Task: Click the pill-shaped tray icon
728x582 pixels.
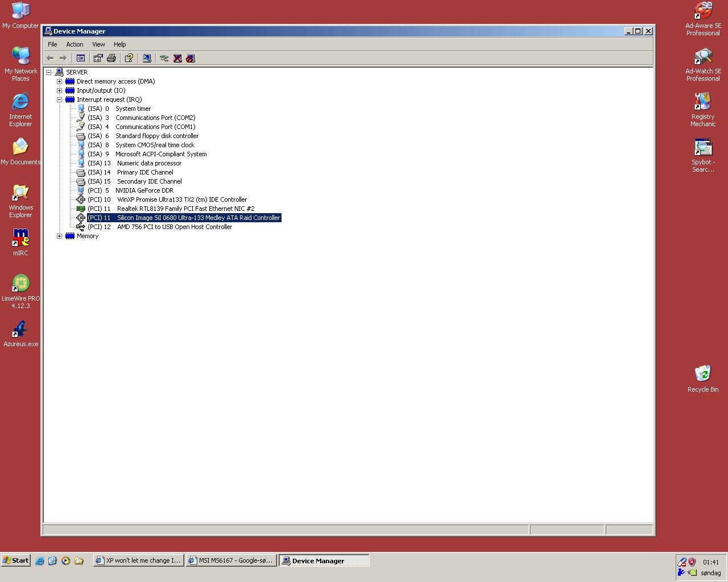Action: 681,562
